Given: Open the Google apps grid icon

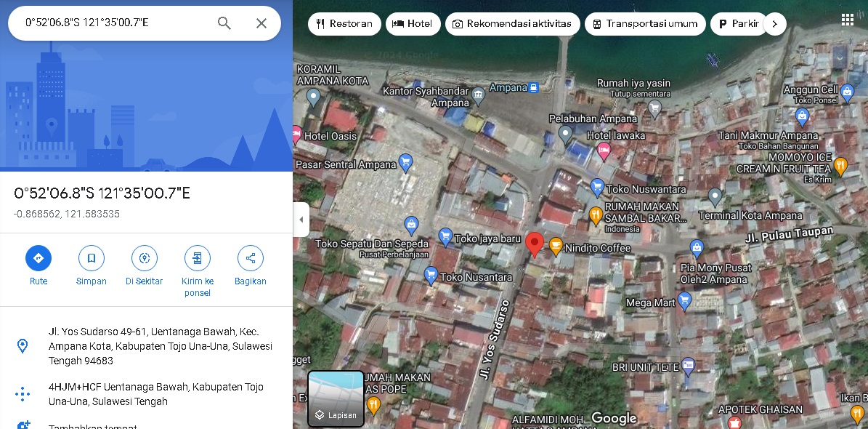Looking at the screenshot, I should (847, 20).
